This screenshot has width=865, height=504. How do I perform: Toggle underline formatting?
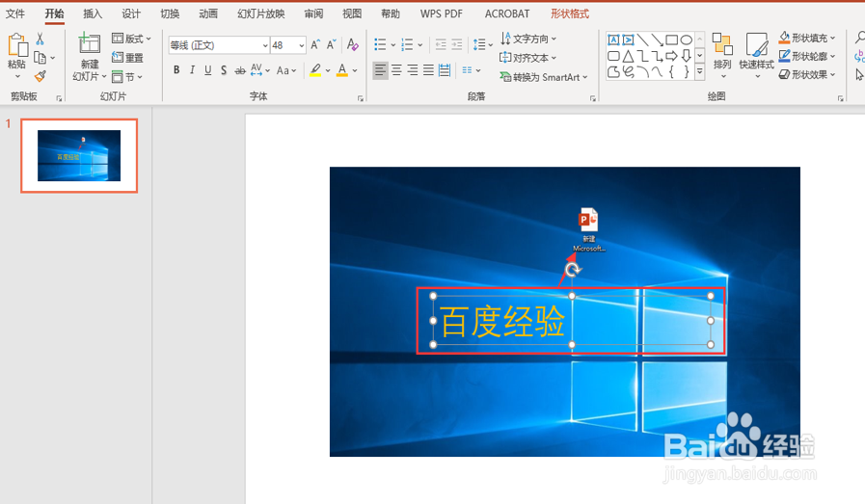pos(208,70)
